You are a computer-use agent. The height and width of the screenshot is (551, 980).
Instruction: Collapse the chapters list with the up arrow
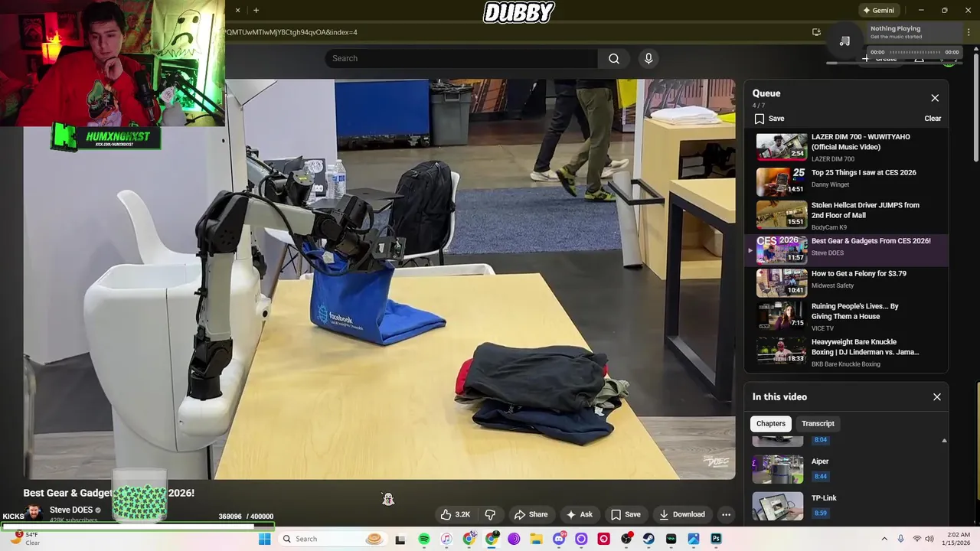944,441
